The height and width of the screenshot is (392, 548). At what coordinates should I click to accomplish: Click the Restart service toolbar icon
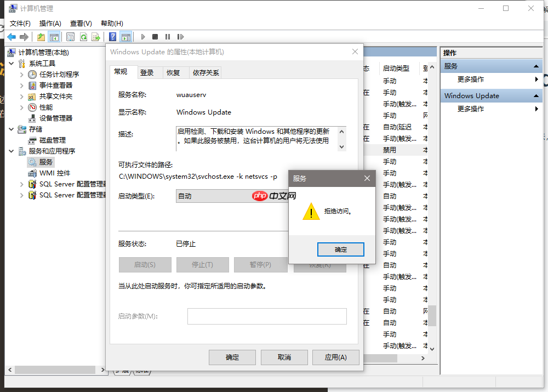click(181, 37)
